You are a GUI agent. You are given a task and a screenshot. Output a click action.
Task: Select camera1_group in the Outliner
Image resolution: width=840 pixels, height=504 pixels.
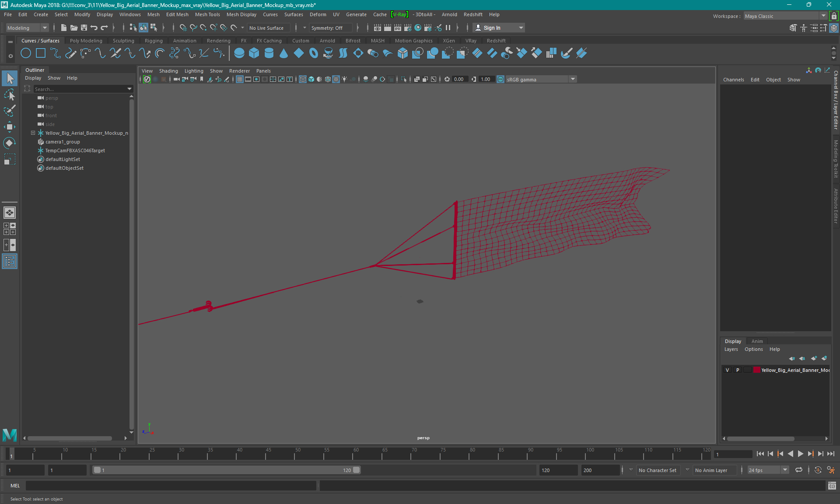pyautogui.click(x=63, y=142)
